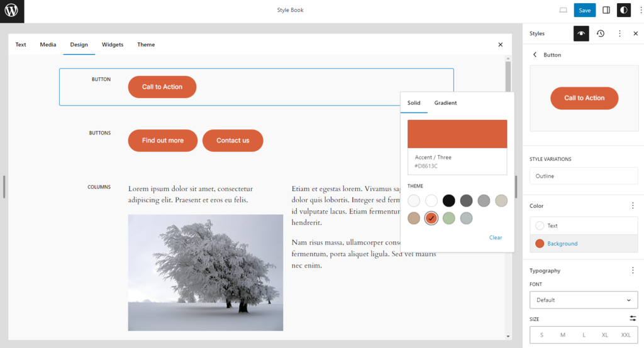
Task: Open the Font Default dropdown
Action: point(584,300)
